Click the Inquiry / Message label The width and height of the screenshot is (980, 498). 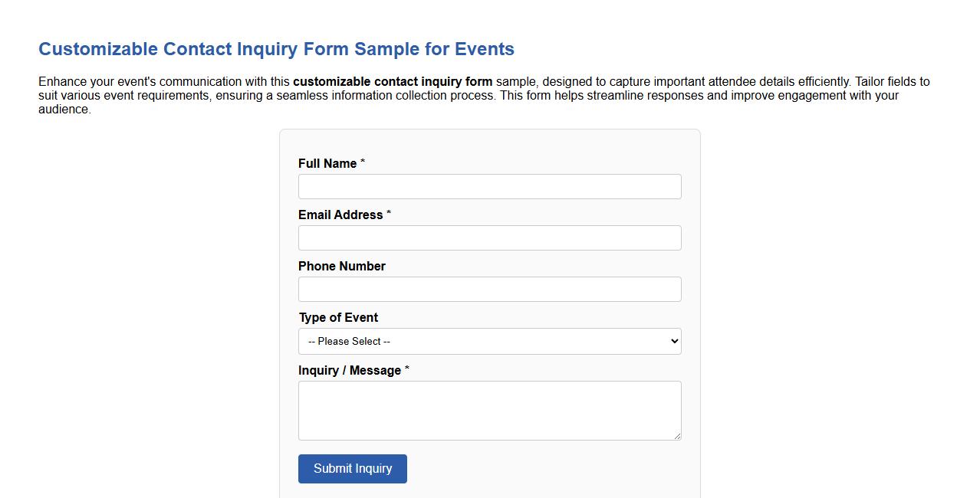tap(348, 370)
